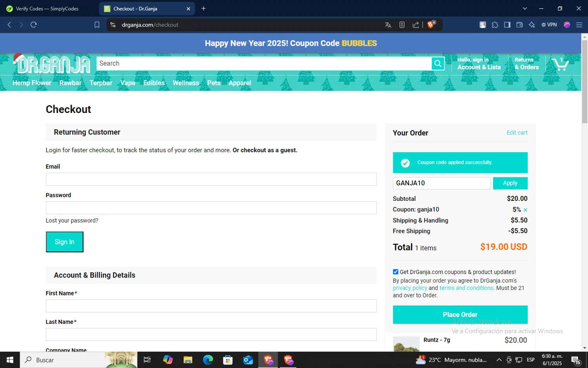The width and height of the screenshot is (588, 368).
Task: Remove the ganja10 coupon with the x icon
Action: (x=525, y=210)
